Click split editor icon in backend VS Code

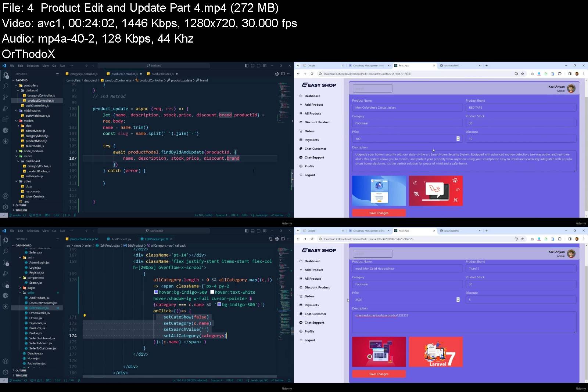283,74
